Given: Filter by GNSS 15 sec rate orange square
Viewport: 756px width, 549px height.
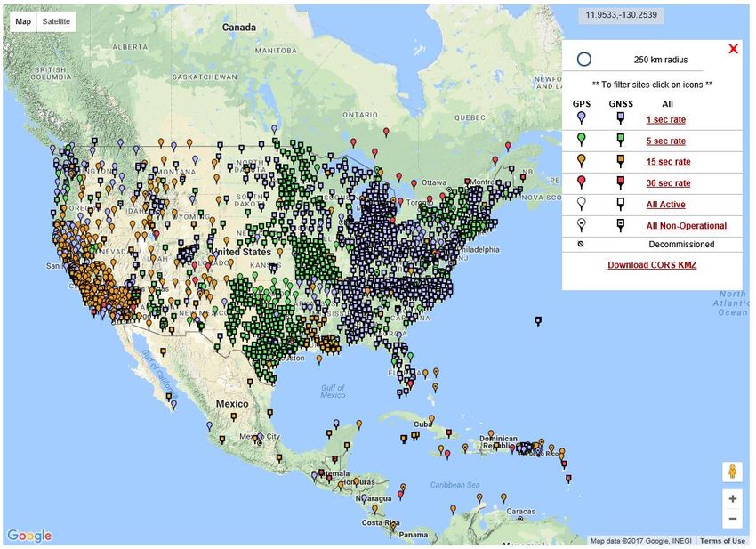Looking at the screenshot, I should (x=621, y=161).
